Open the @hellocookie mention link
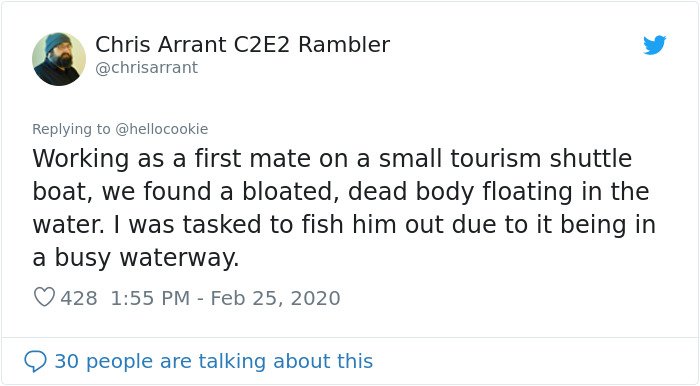Viewport: 700px width, 386px height. [162, 129]
